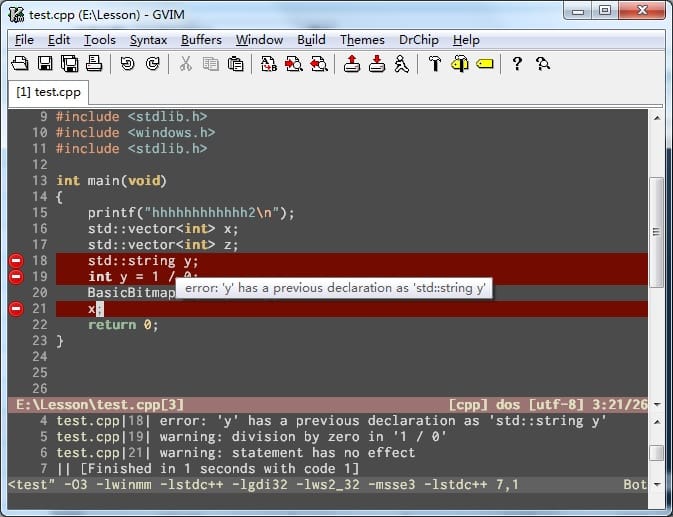Image resolution: width=673 pixels, height=517 pixels.
Task: Open the Syntax menu
Action: pos(148,40)
